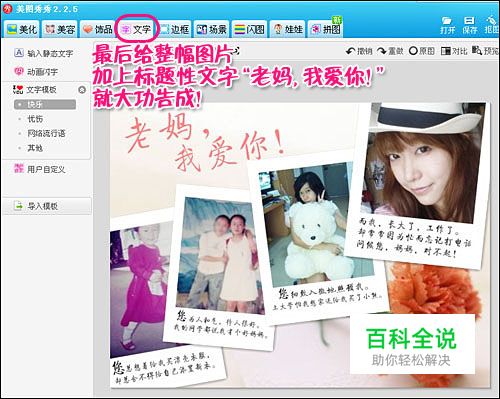The image size is (500, 399).
Task: Undo with the 撤销 button
Action: point(359,51)
